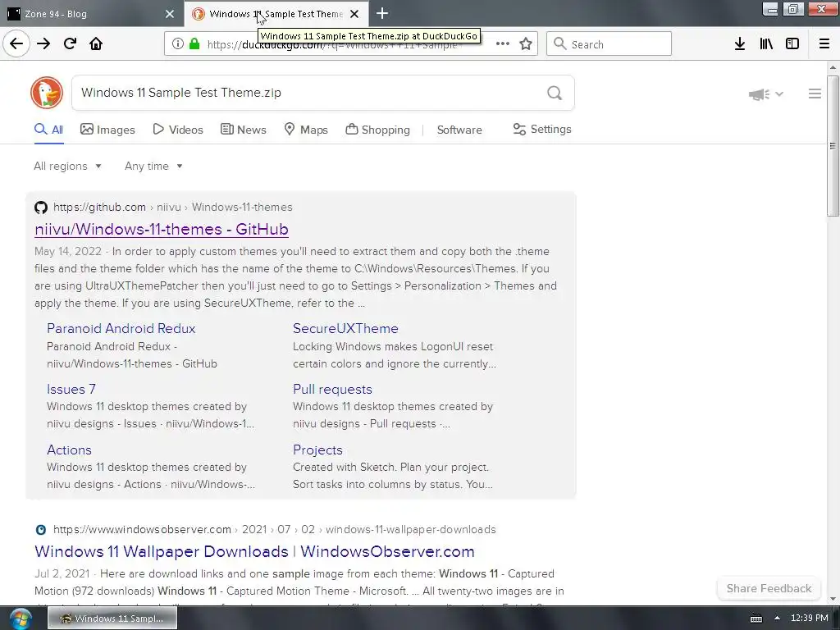Open the SecureUXTheme sitelink
This screenshot has height=630, width=840.
(x=345, y=328)
